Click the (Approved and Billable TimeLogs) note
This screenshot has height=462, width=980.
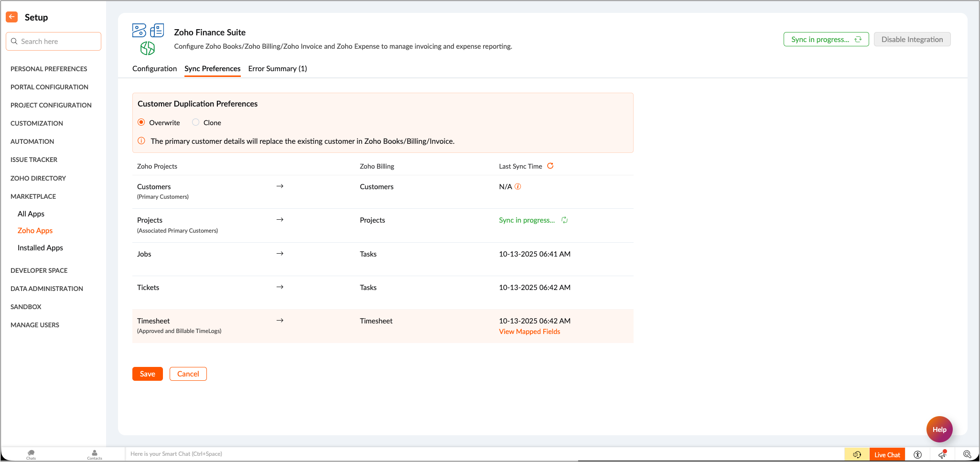[179, 331]
